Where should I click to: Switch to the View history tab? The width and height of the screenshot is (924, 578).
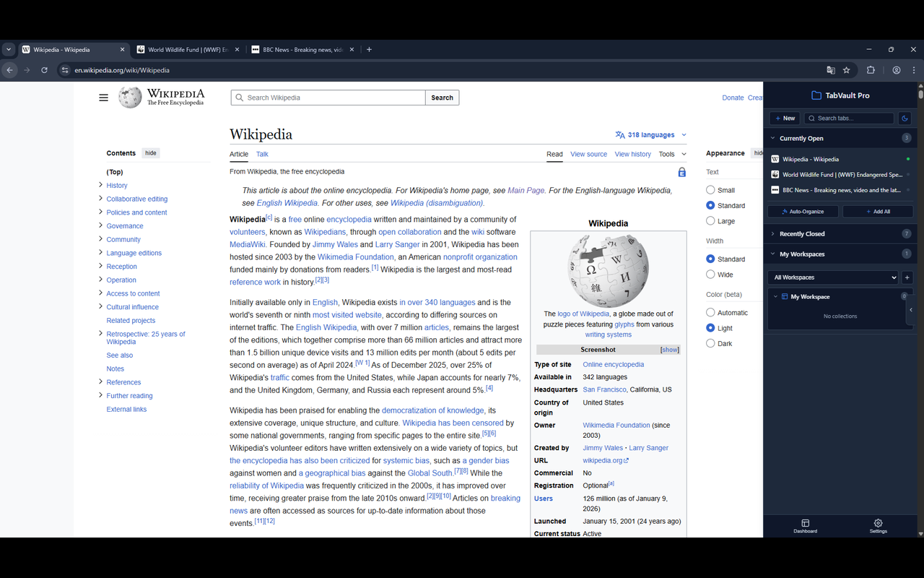[x=632, y=154]
